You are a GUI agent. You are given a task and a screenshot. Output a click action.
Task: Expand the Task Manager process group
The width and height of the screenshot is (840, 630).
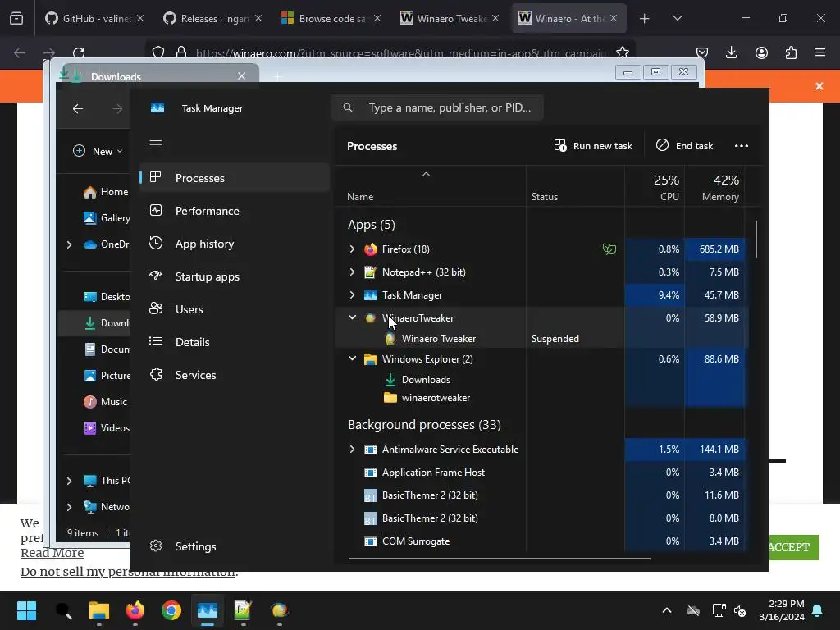click(x=352, y=295)
